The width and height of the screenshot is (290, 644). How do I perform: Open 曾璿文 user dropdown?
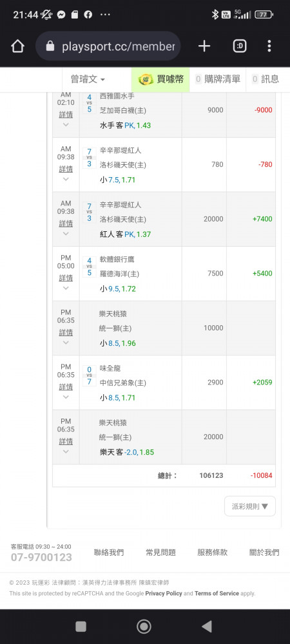pyautogui.click(x=88, y=79)
